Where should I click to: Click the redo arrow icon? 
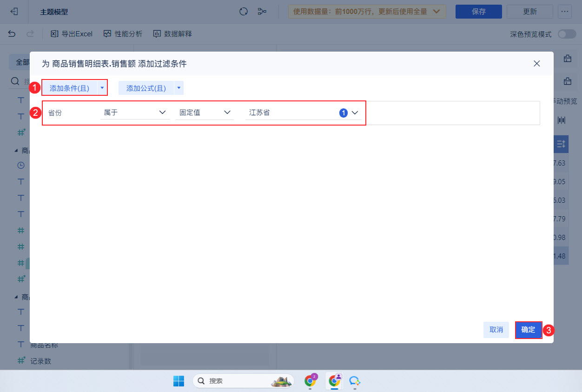pos(30,33)
